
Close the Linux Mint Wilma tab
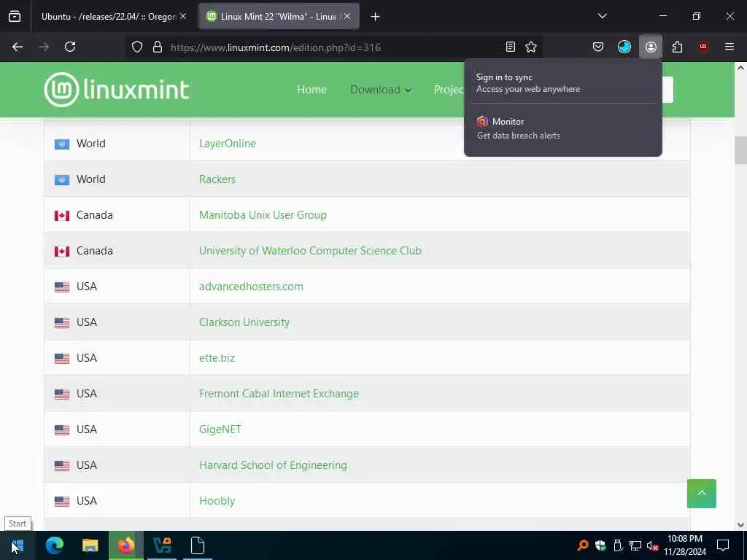(x=347, y=16)
